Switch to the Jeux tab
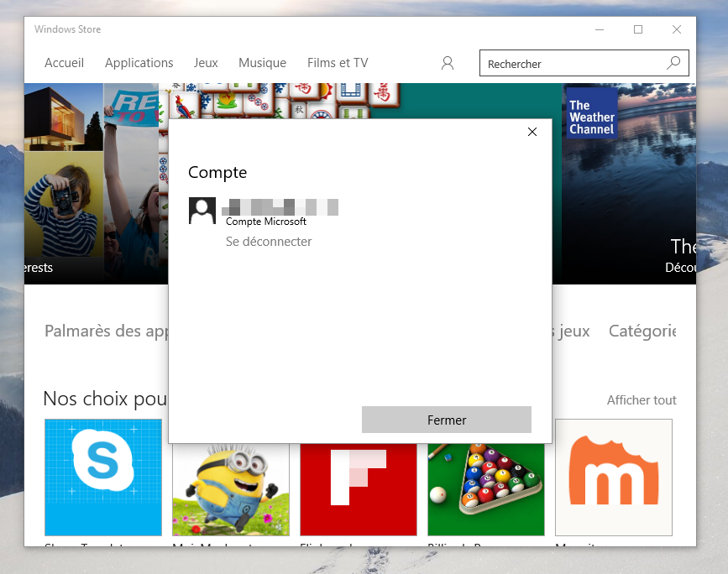 click(206, 63)
